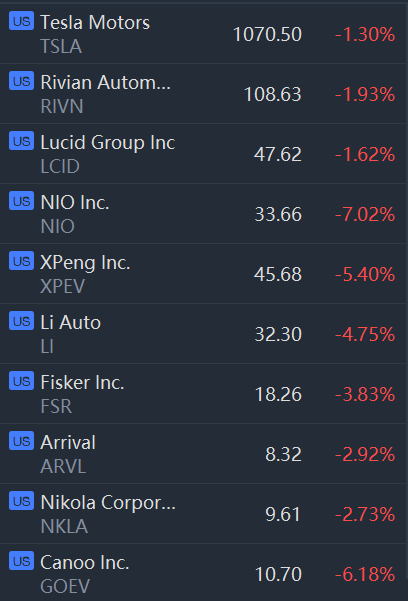Open Rivian Autom... stock details
Image resolution: width=408 pixels, height=601 pixels.
click(204, 94)
